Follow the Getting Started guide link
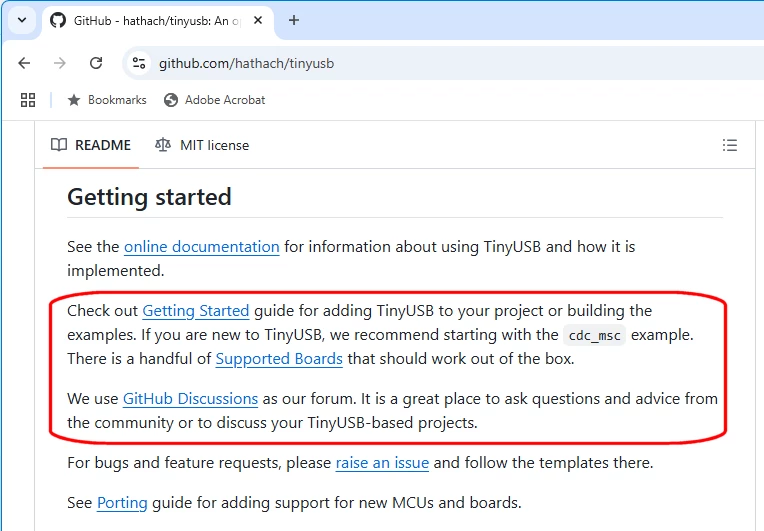 tap(196, 311)
